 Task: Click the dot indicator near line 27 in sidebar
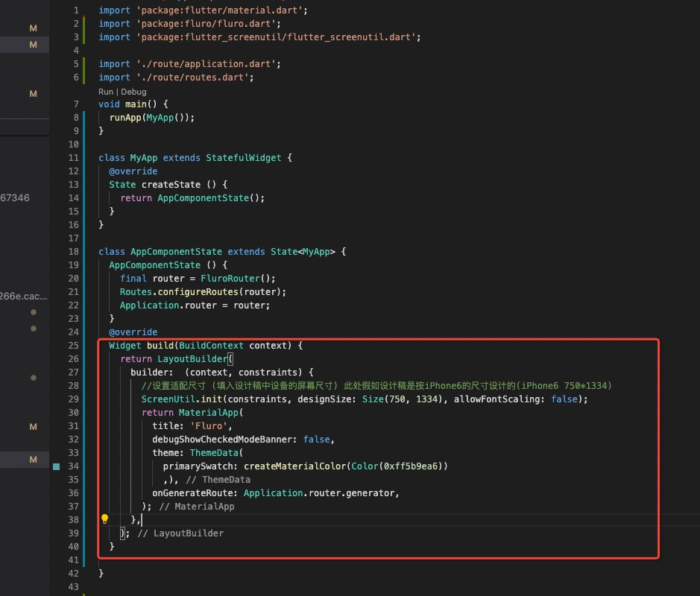33,378
